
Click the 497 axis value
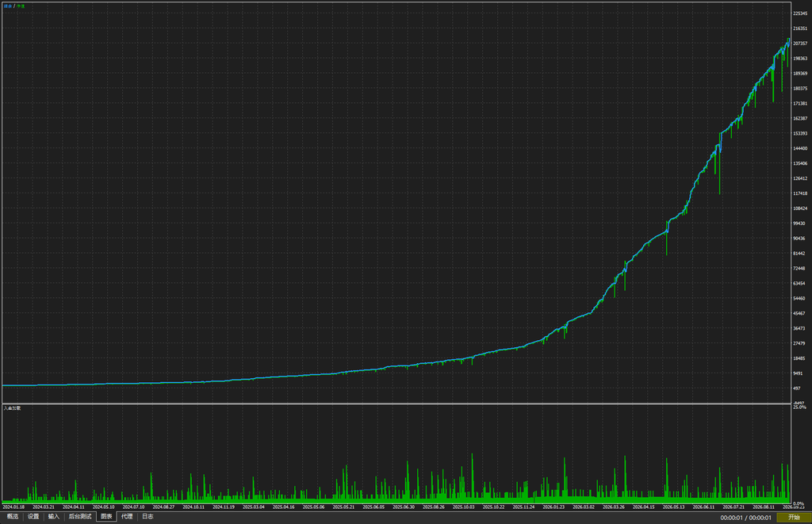[797, 388]
